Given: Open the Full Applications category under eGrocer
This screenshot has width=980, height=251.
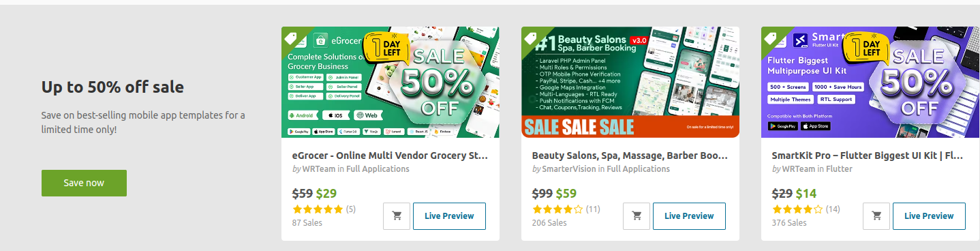Looking at the screenshot, I should 378,169.
